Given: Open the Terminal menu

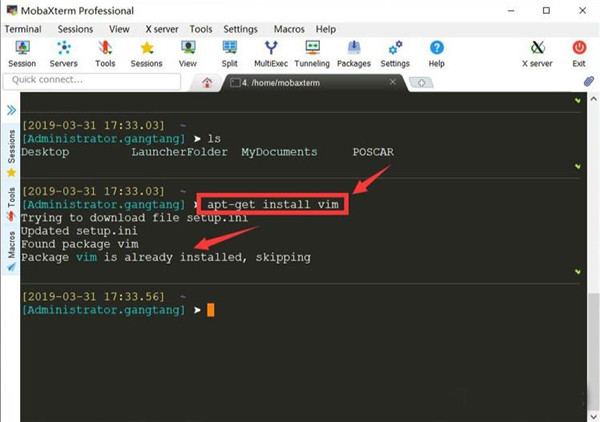Looking at the screenshot, I should click(x=23, y=29).
